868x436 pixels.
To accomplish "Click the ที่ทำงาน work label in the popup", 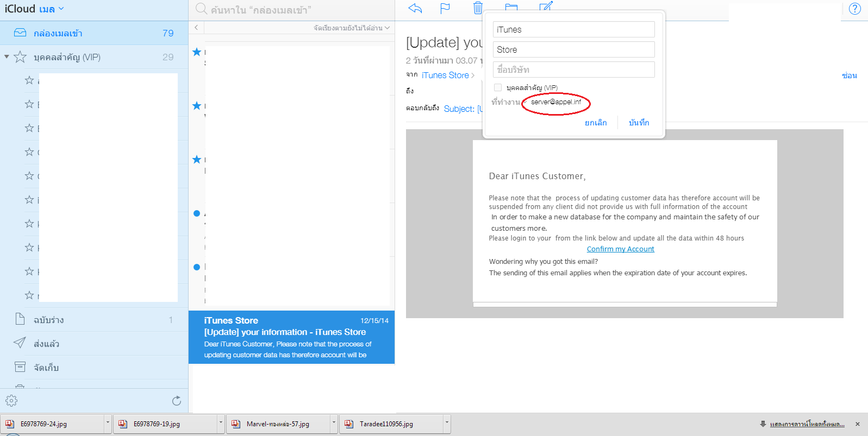I will coord(505,102).
